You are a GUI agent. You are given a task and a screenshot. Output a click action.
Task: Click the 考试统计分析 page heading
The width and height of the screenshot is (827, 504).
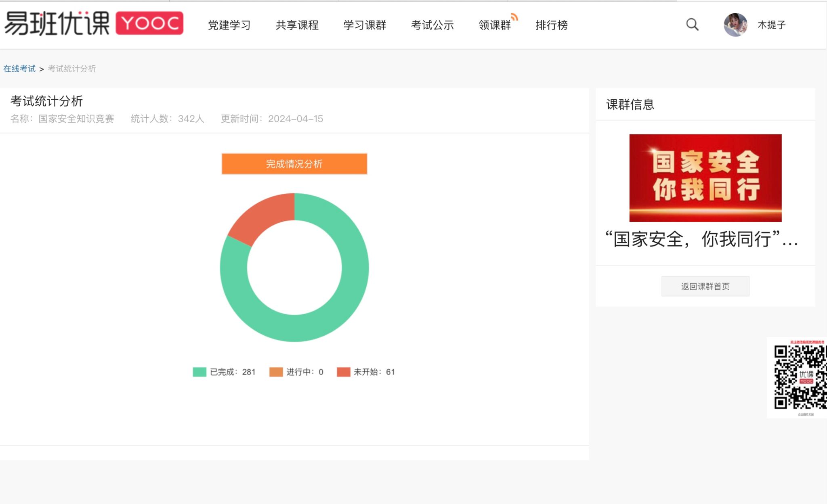(x=46, y=101)
